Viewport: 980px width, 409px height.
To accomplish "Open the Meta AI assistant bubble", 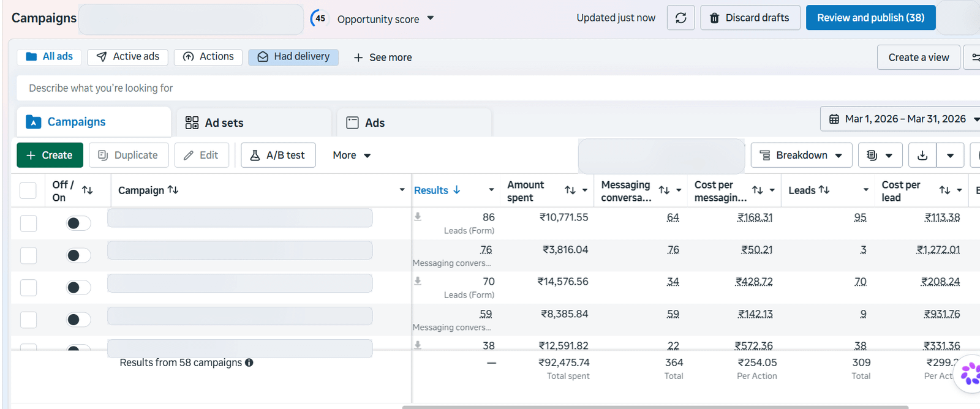I will pyautogui.click(x=970, y=373).
